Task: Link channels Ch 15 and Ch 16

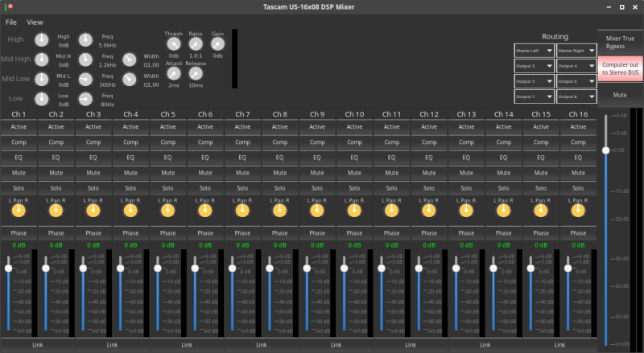Action: [x=559, y=345]
